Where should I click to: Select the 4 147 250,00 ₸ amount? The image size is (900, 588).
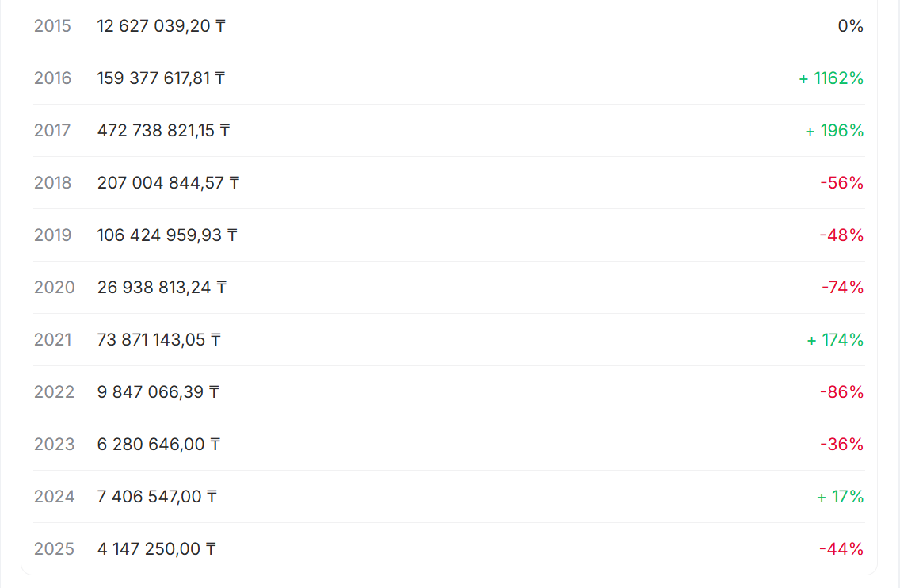156,549
